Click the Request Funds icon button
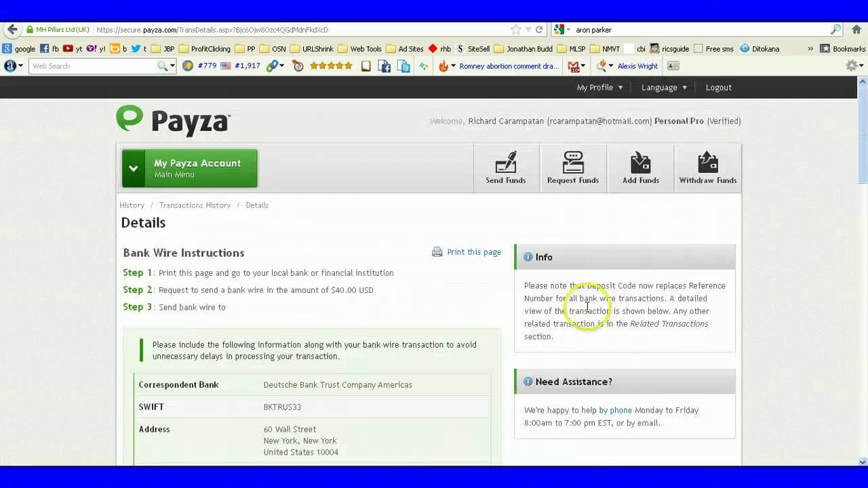 573,167
